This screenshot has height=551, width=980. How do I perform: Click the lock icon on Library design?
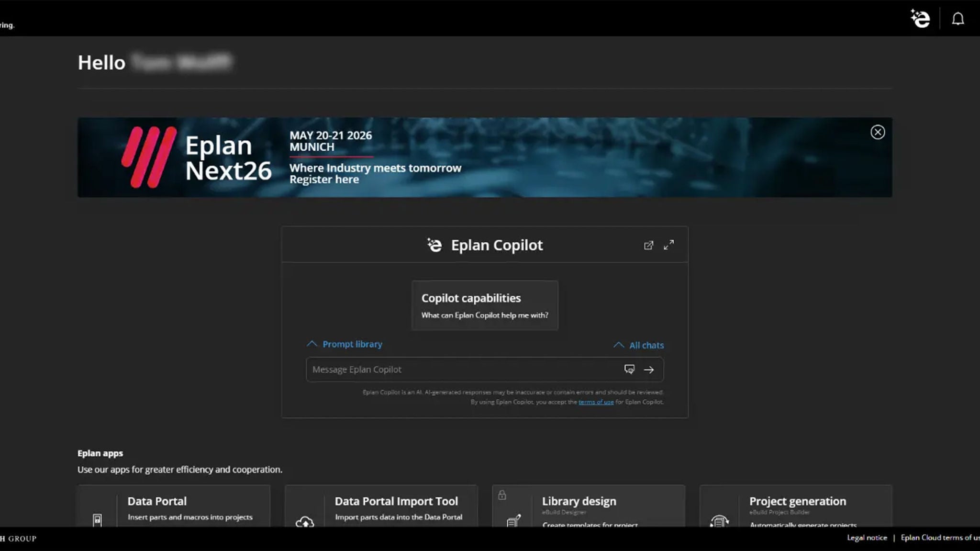(x=502, y=495)
